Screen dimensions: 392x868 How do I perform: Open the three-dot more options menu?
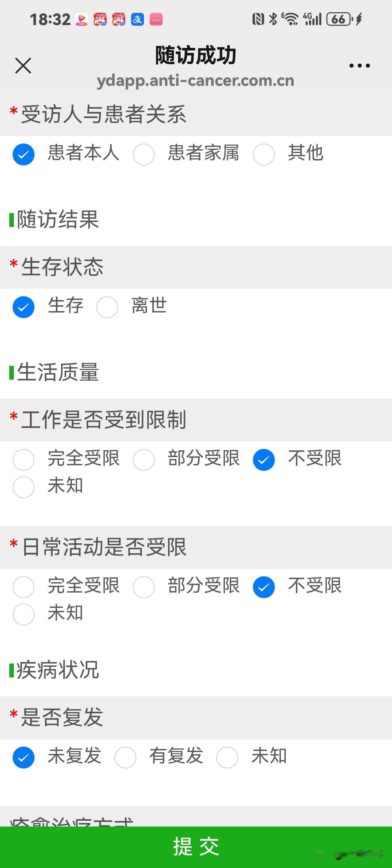pyautogui.click(x=359, y=65)
